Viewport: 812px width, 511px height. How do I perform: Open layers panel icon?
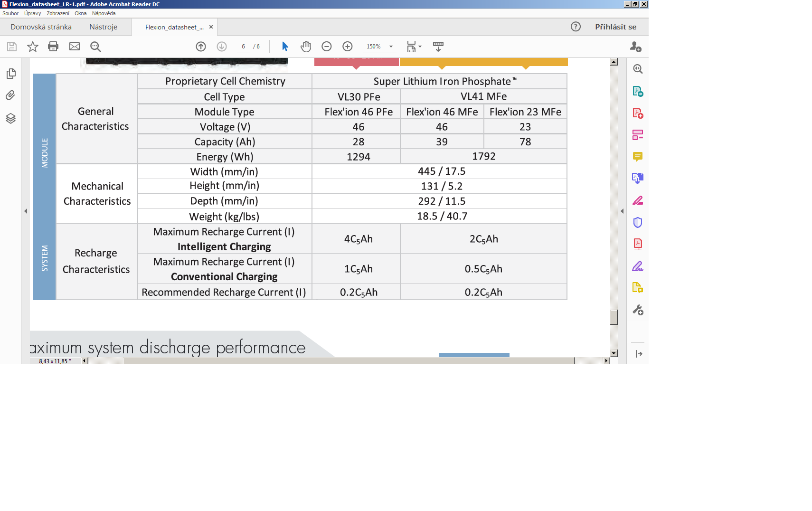[x=10, y=118]
